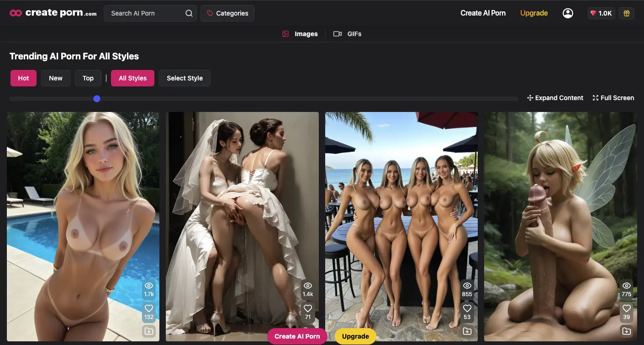Switch to the GIFs tab
The image size is (644, 345).
(x=348, y=33)
